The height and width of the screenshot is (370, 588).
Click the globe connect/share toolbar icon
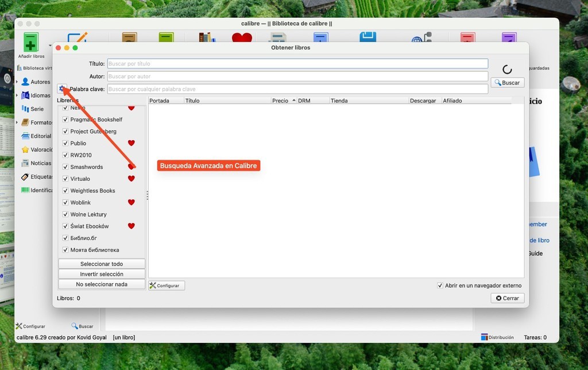421,37
